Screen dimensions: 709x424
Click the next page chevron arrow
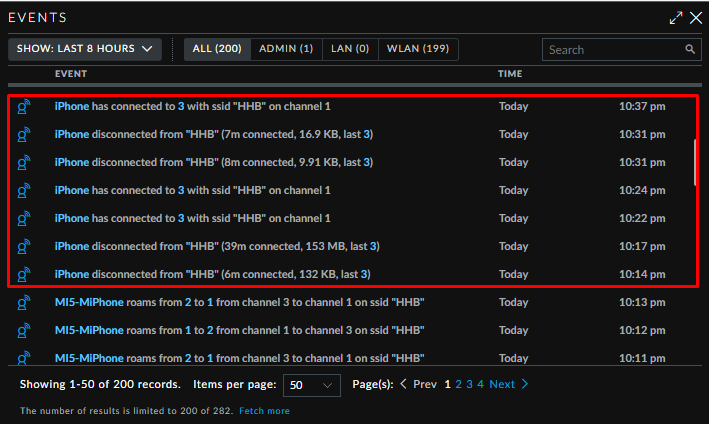(525, 384)
